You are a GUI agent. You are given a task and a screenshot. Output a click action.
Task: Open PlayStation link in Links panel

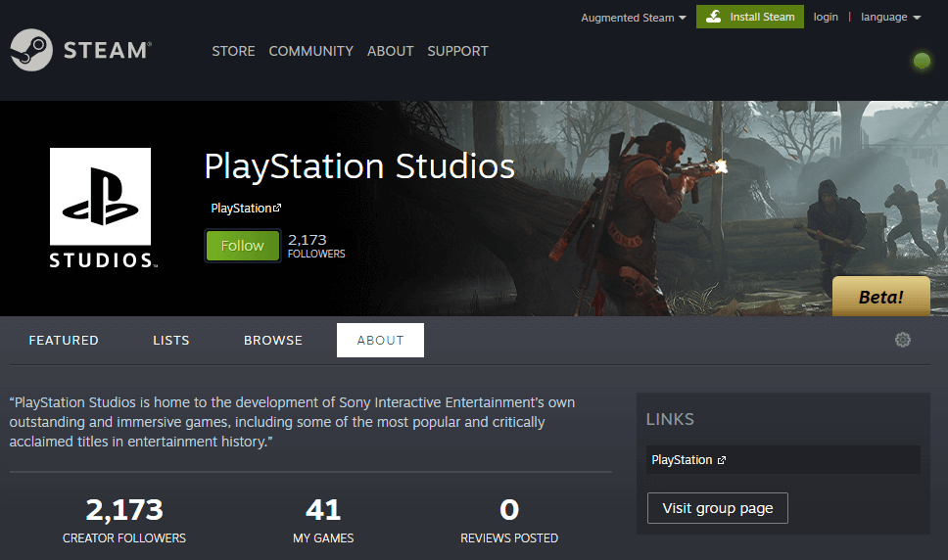(688, 460)
